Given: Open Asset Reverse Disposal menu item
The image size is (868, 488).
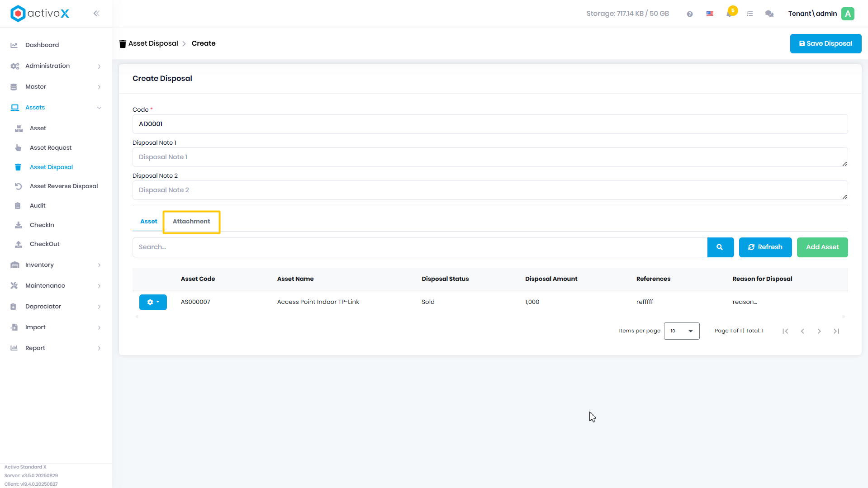Looking at the screenshot, I should 64,186.
